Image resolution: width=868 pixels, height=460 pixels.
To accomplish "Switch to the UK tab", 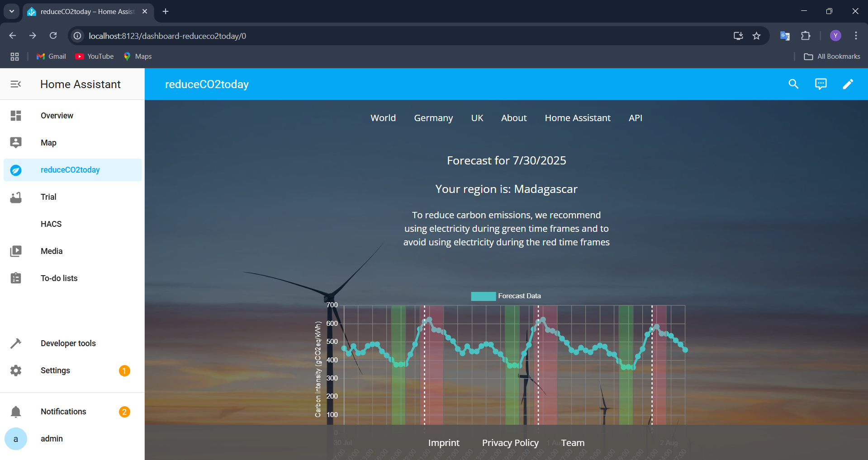I will [x=477, y=118].
